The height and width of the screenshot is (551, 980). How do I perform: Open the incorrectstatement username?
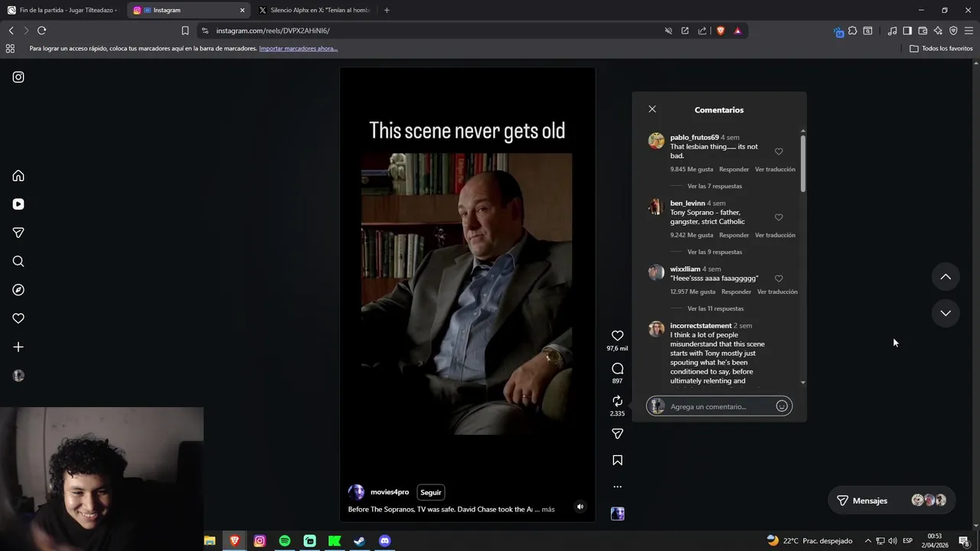click(x=701, y=326)
